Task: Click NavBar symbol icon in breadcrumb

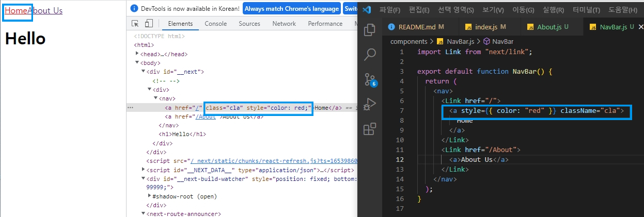Action: pyautogui.click(x=486, y=41)
